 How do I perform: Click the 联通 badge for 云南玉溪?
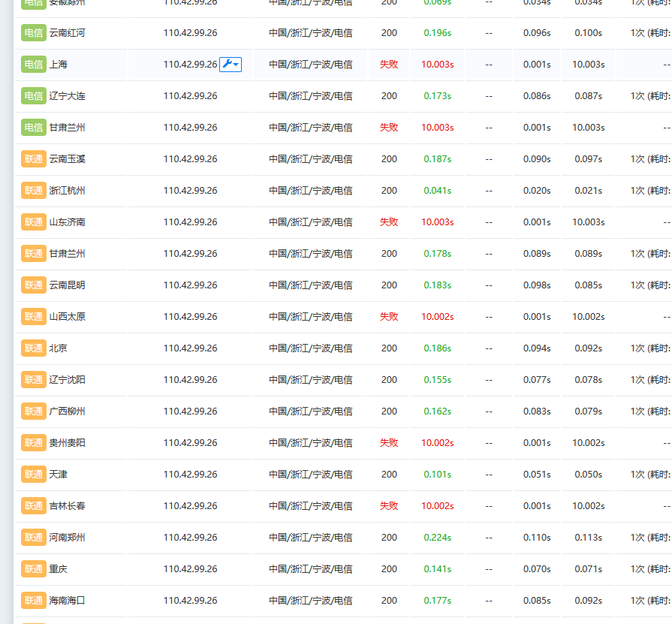point(34,159)
